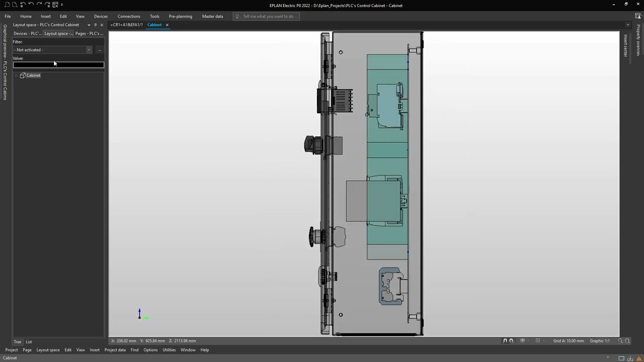This screenshot has width=644, height=362.
Task: Expand the Cabinet tree node
Action: click(x=17, y=75)
